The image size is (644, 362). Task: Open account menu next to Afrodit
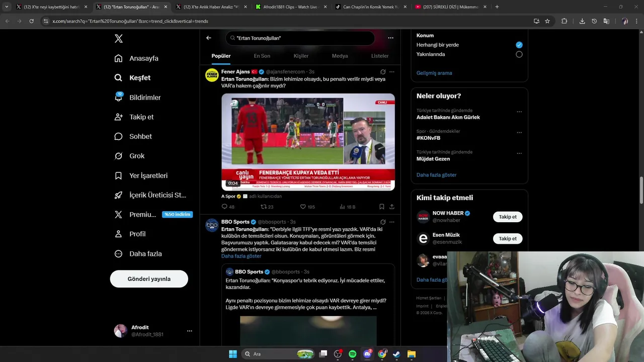(190, 331)
